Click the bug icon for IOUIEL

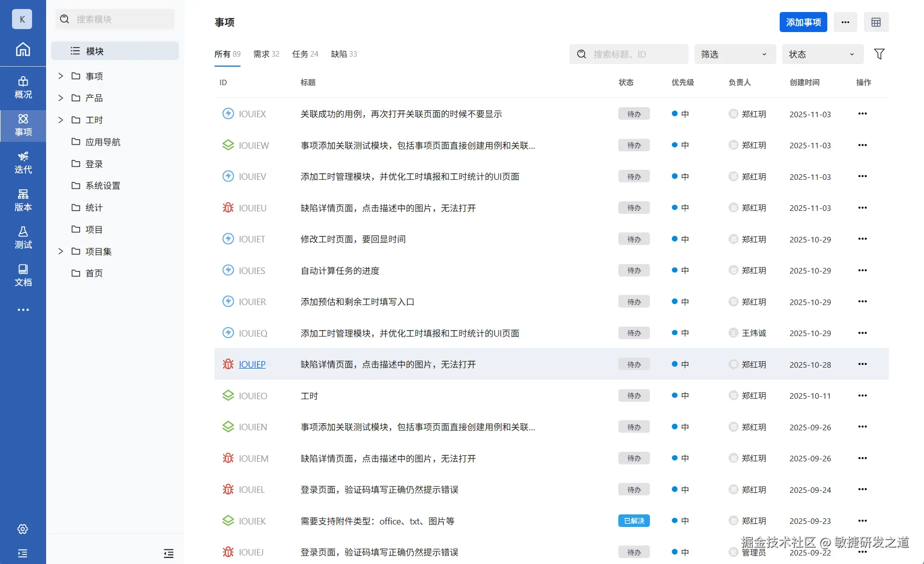[228, 489]
